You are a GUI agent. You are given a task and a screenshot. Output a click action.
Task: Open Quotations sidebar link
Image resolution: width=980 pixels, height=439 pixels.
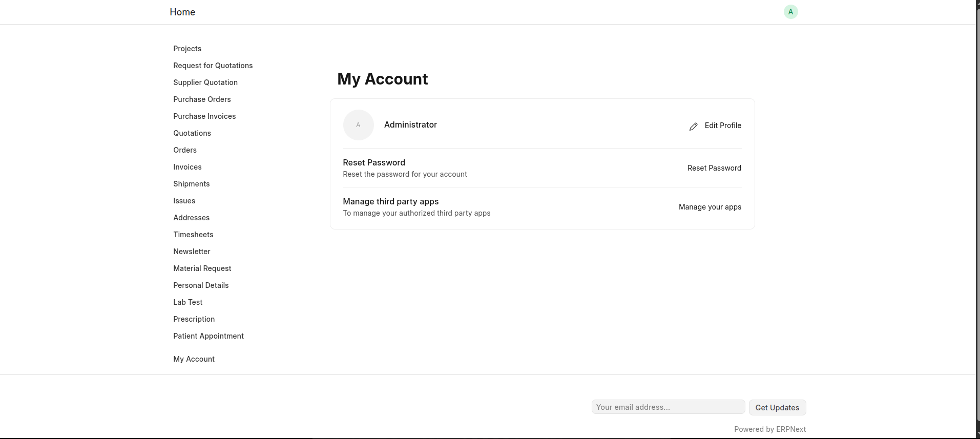[192, 133]
